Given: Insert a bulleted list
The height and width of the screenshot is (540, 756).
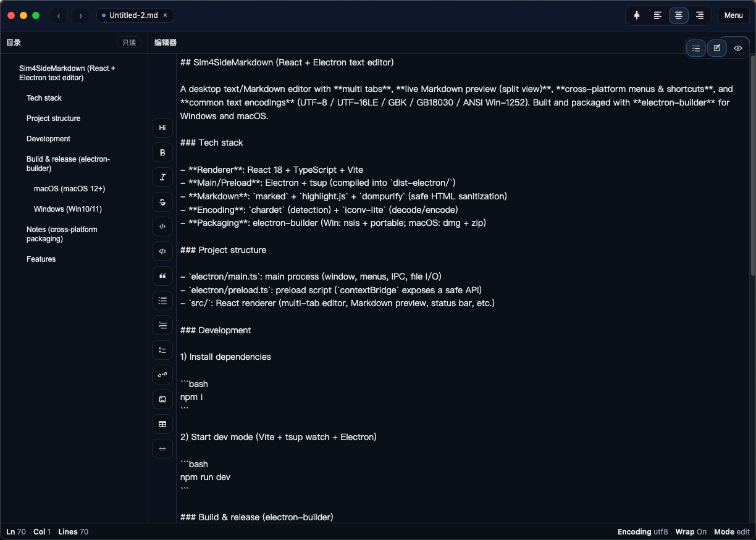Looking at the screenshot, I should (162, 301).
